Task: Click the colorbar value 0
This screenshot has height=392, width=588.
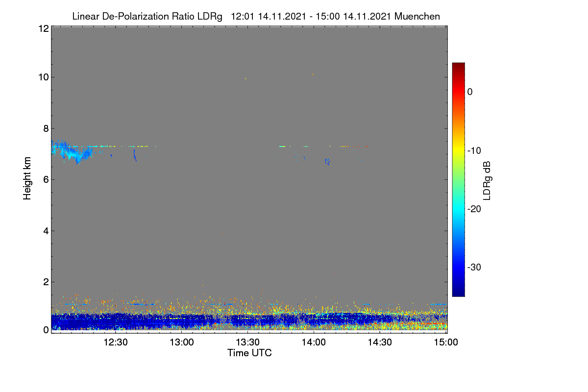Action: [470, 92]
